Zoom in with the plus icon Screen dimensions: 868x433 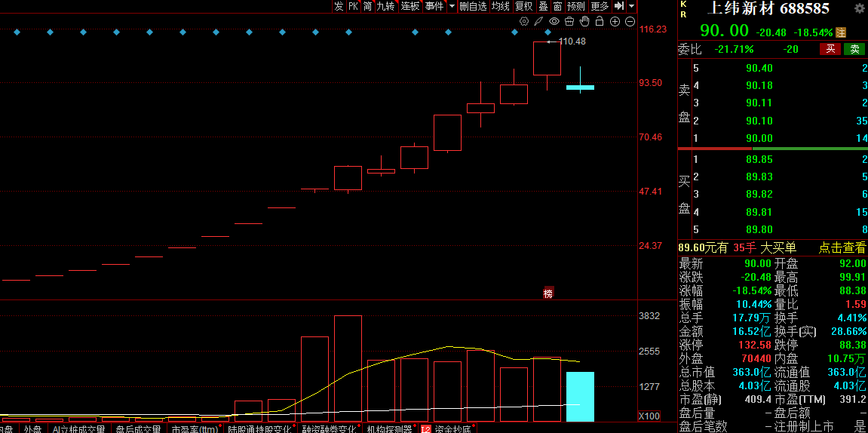coord(615,22)
